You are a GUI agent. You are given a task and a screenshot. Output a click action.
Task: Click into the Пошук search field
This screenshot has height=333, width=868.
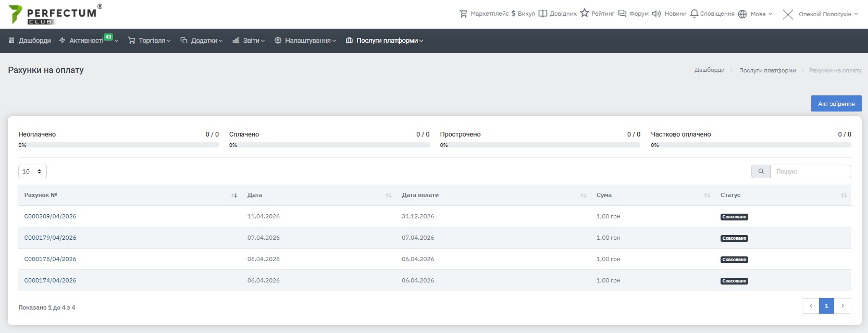tap(810, 171)
